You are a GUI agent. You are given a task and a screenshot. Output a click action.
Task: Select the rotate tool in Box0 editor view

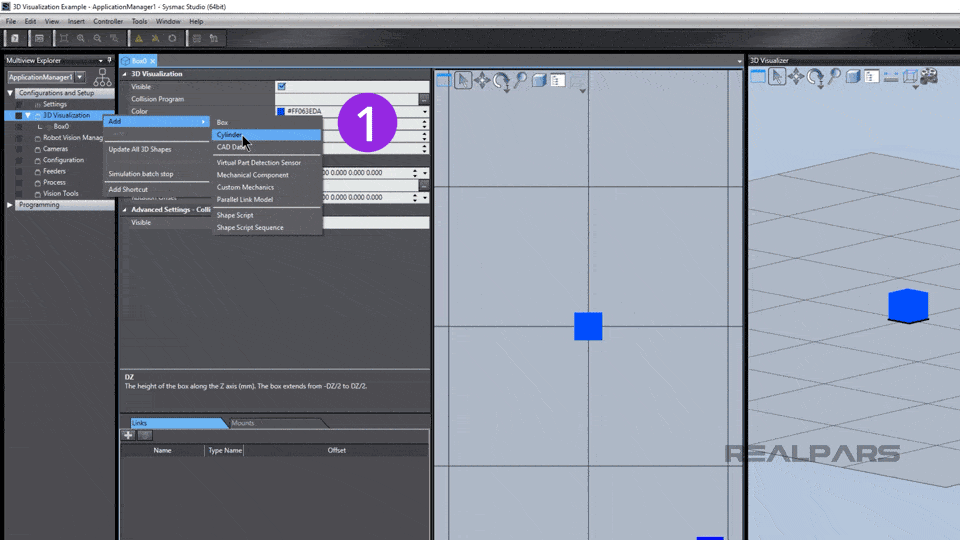click(501, 81)
